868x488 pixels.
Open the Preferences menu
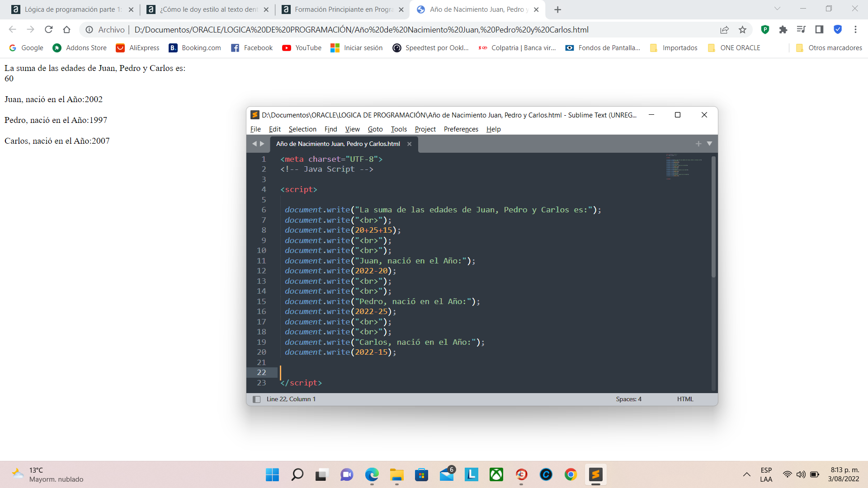462,129
